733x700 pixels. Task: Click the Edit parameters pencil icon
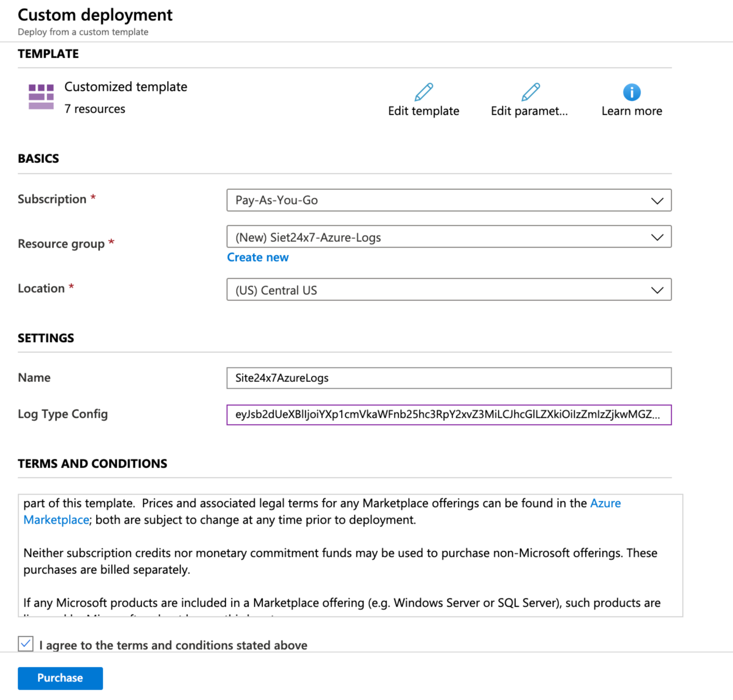point(530,91)
